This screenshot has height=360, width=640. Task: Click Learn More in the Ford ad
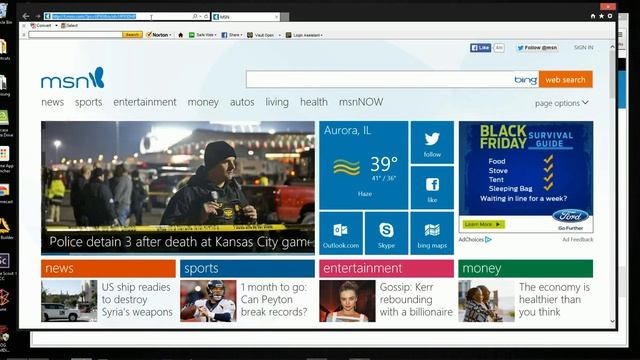click(484, 224)
